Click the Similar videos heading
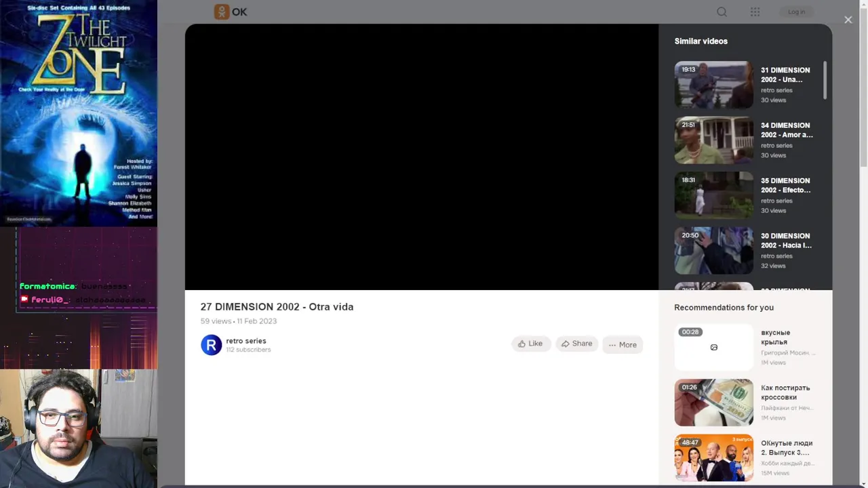Viewport: 868px width, 488px height. pyautogui.click(x=701, y=41)
